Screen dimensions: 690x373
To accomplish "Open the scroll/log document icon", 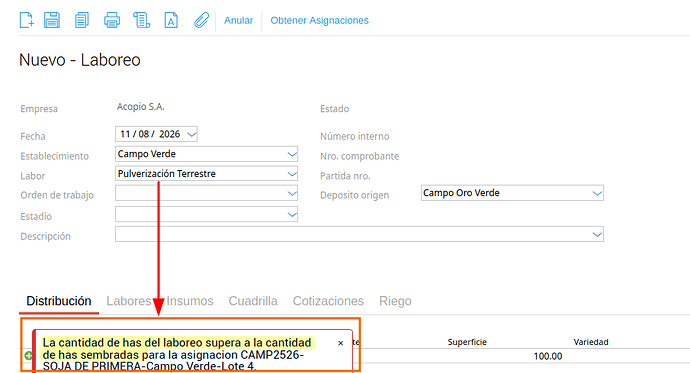I will click(142, 20).
